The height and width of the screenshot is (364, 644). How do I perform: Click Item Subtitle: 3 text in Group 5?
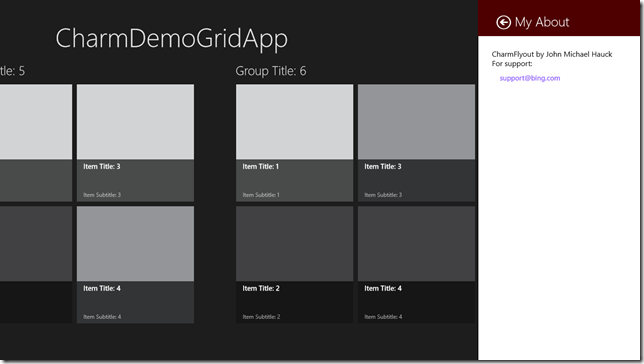pyautogui.click(x=102, y=195)
